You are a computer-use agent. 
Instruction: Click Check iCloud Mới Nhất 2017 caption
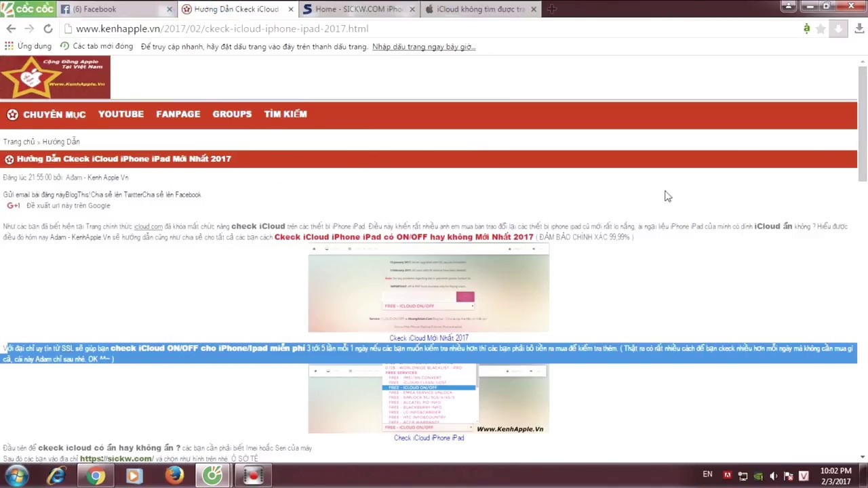pos(429,338)
